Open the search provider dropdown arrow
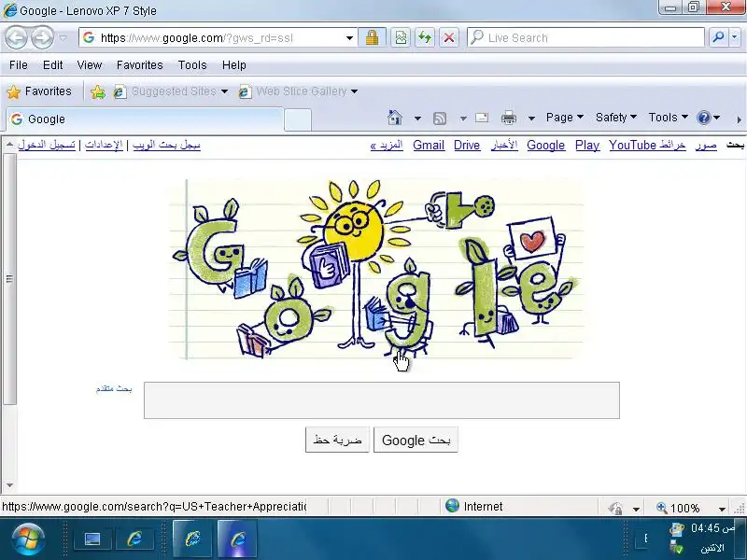This screenshot has width=747, height=560. pyautogui.click(x=735, y=37)
